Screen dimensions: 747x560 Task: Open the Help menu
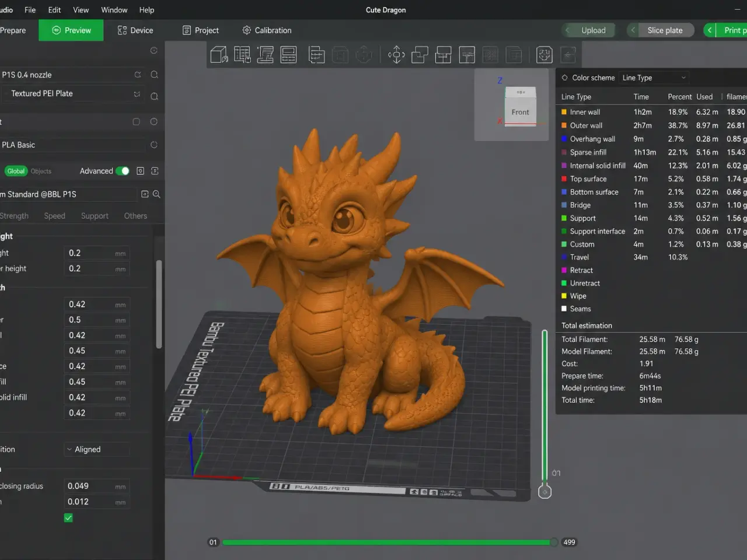pos(146,10)
